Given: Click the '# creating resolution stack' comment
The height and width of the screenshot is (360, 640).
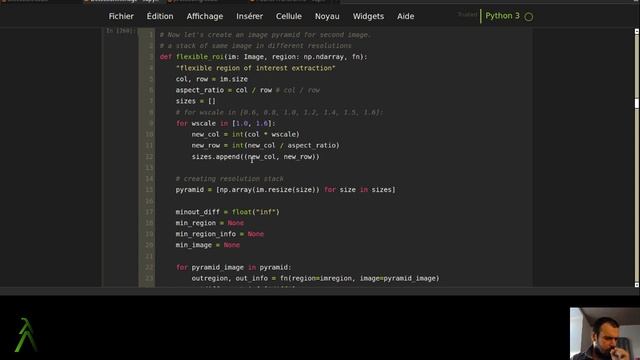Looking at the screenshot, I should click(x=229, y=179).
